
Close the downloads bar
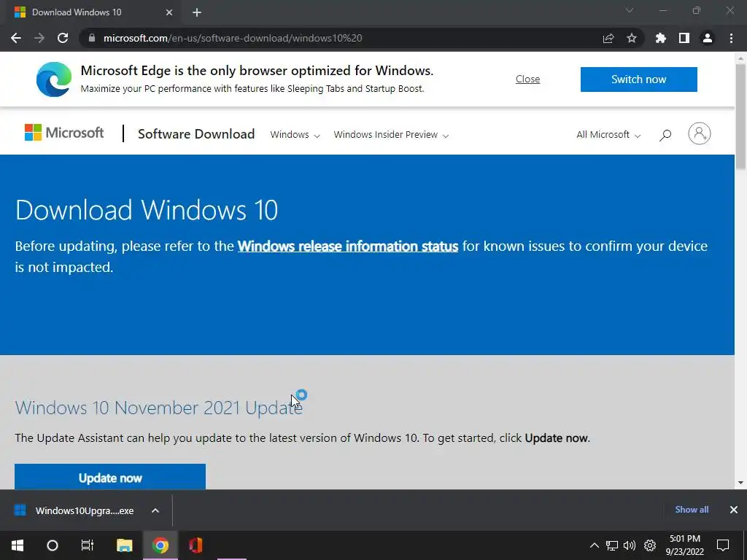coord(734,510)
